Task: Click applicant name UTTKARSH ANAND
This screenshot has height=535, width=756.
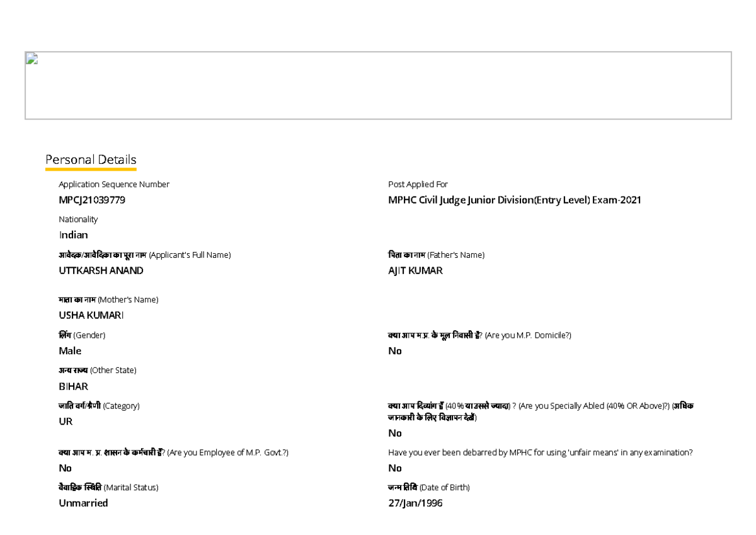Action: click(x=101, y=270)
